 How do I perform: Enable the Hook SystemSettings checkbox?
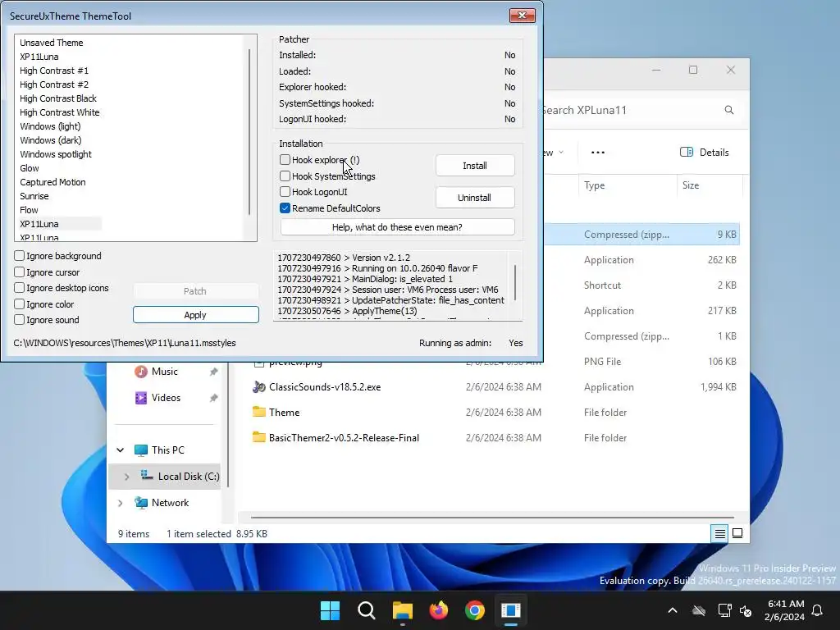coord(285,176)
